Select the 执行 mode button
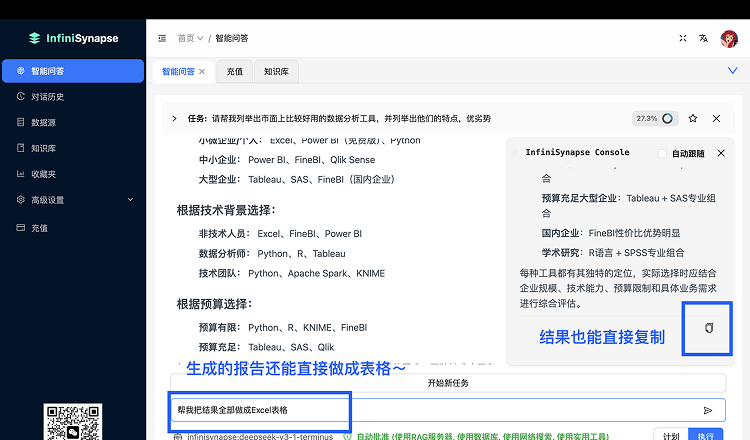 click(x=706, y=435)
